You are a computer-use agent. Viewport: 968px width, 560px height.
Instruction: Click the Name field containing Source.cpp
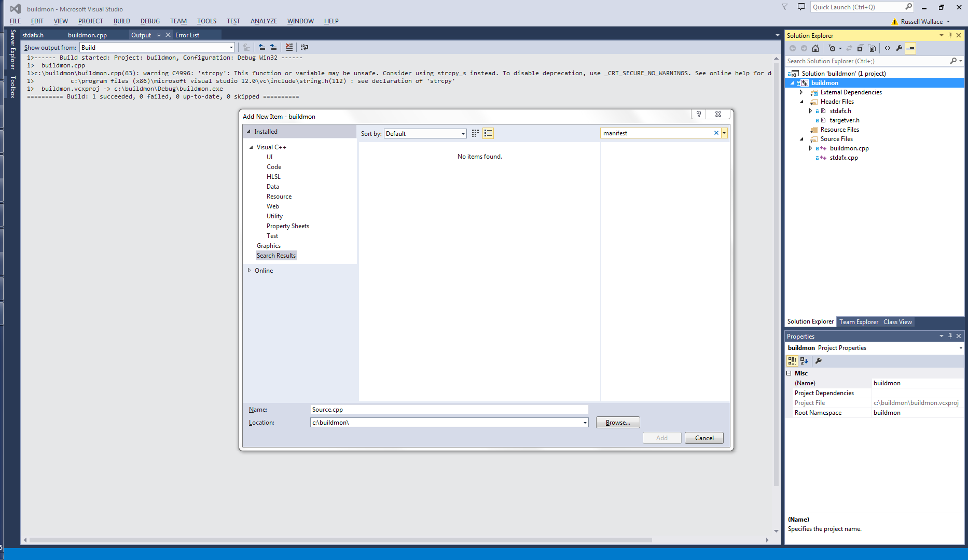click(x=449, y=410)
